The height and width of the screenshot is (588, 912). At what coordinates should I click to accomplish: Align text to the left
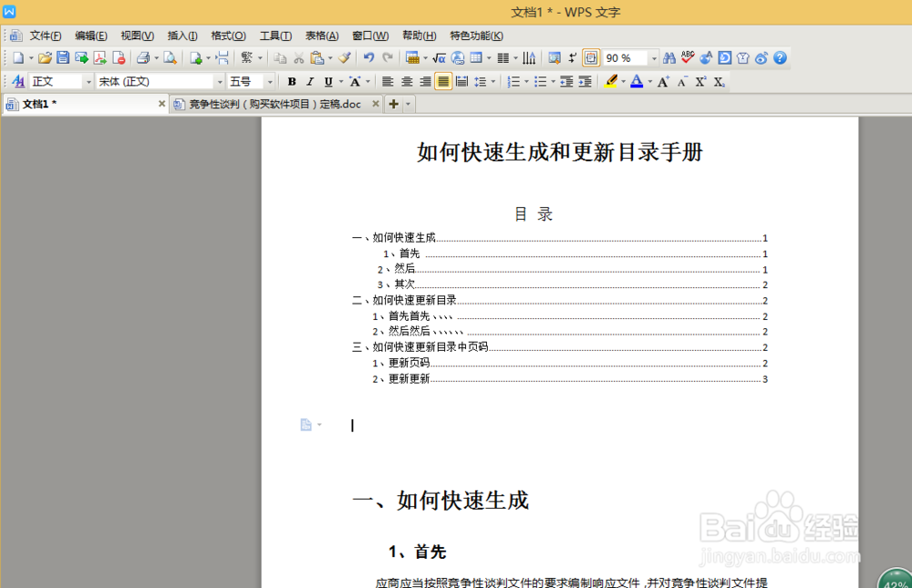(388, 82)
